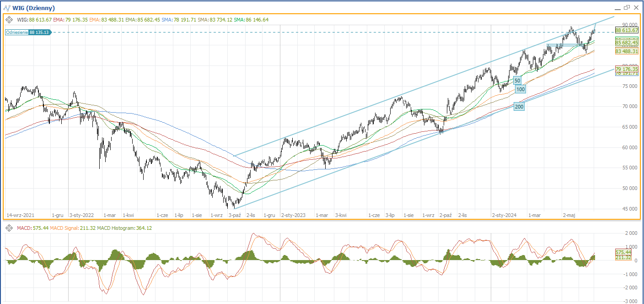The height and width of the screenshot is (304, 644).
Task: Click the 3-sty-2022 date label
Action: pyautogui.click(x=82, y=215)
